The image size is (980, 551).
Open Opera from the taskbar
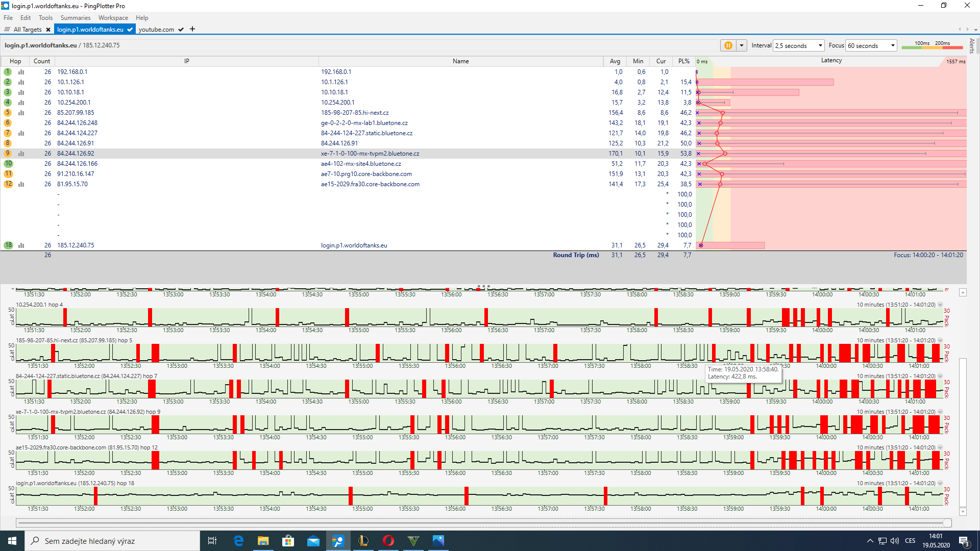(x=388, y=541)
